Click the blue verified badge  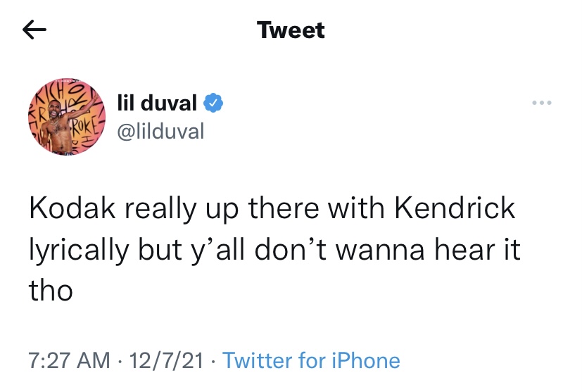tap(213, 103)
